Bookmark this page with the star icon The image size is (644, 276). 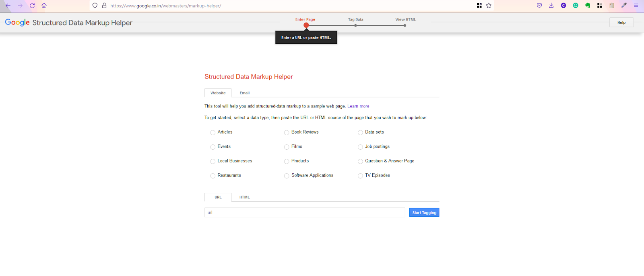tap(489, 6)
